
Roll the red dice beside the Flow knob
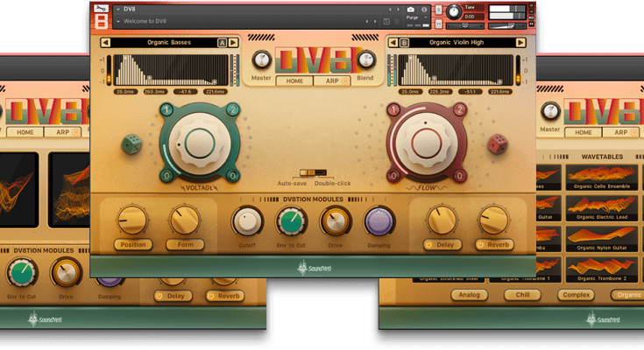click(494, 142)
